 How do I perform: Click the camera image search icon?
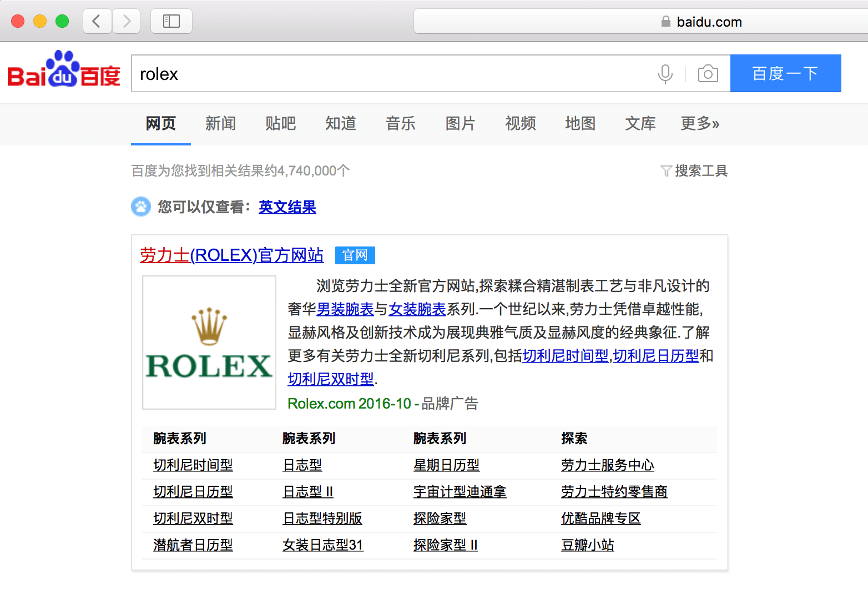coord(708,74)
